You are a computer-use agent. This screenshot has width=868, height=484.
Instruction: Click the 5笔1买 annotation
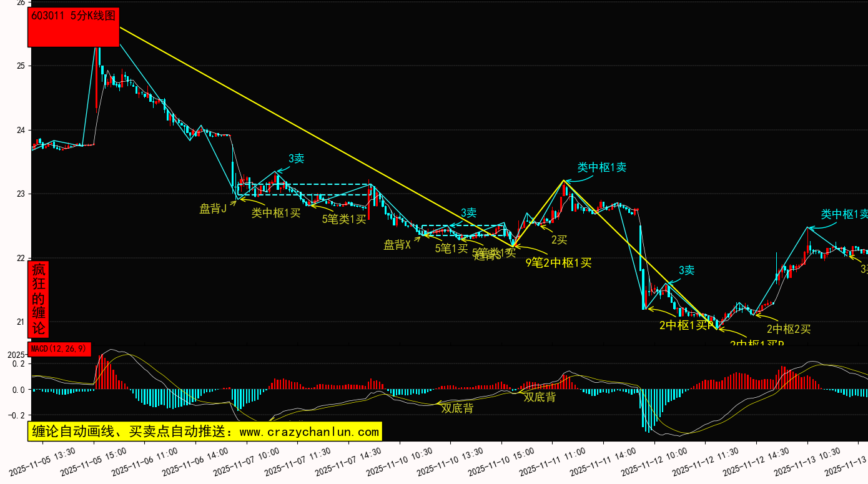(x=451, y=249)
